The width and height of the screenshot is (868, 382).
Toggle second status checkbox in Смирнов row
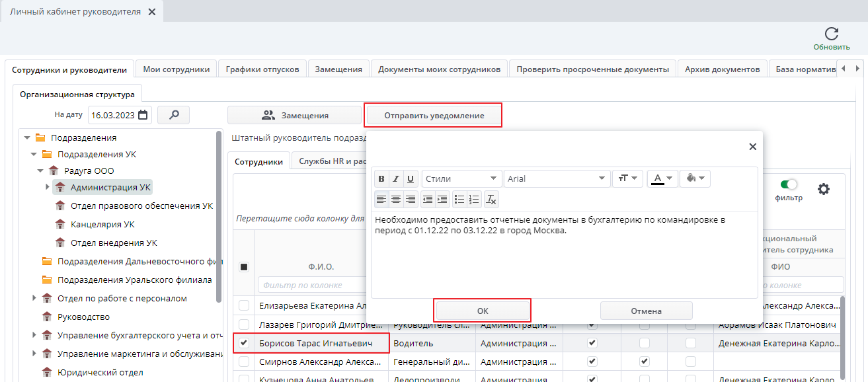tap(645, 362)
